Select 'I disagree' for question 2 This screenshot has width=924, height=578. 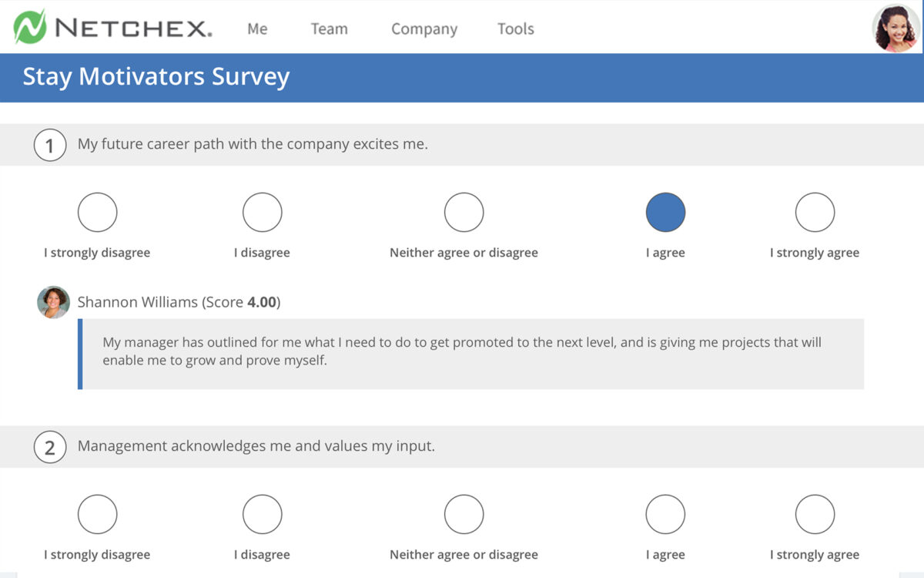click(263, 515)
